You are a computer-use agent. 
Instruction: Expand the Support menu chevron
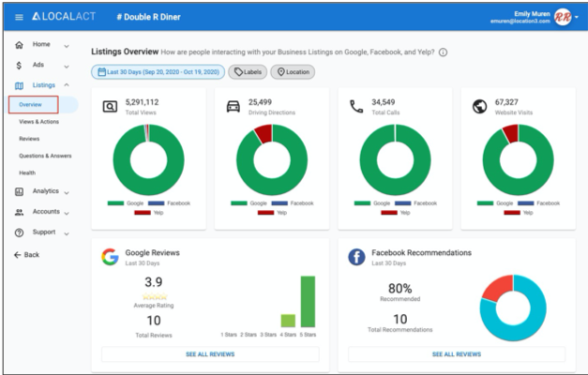67,233
